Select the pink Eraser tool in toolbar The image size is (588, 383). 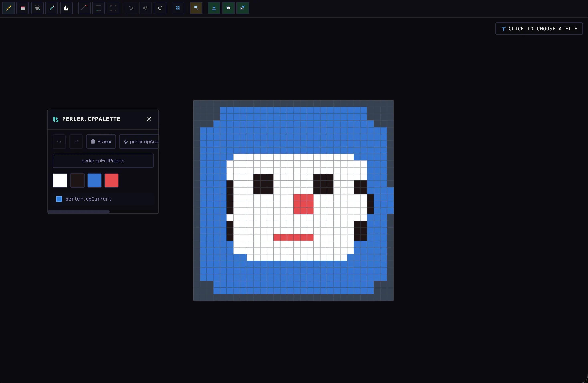[23, 8]
